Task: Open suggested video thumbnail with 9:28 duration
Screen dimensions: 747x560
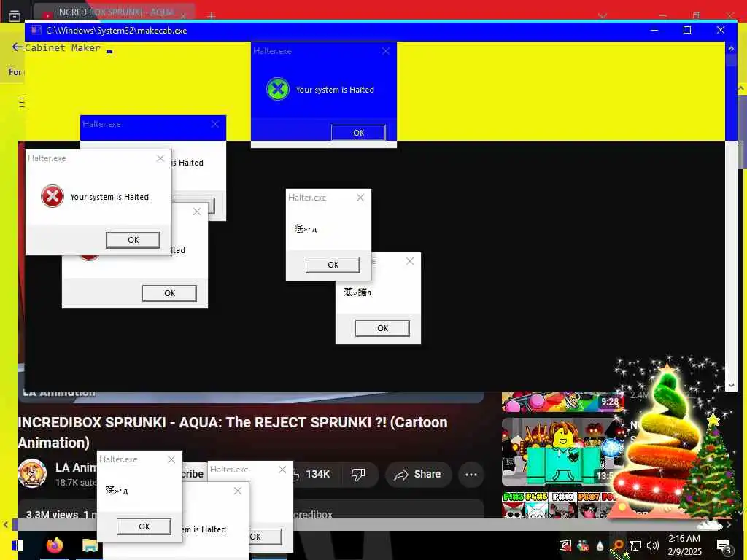Action: [562, 402]
